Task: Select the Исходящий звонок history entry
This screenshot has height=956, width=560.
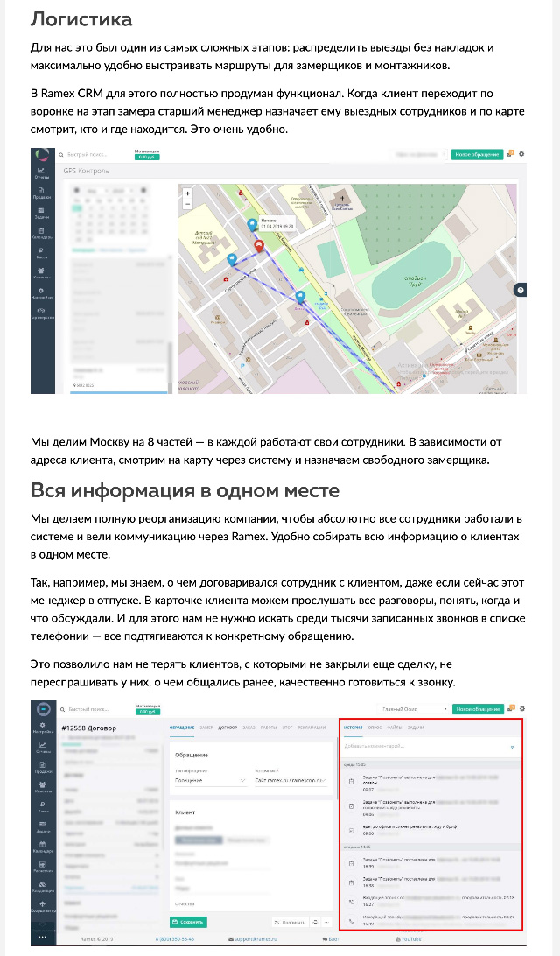Action: tap(430, 919)
